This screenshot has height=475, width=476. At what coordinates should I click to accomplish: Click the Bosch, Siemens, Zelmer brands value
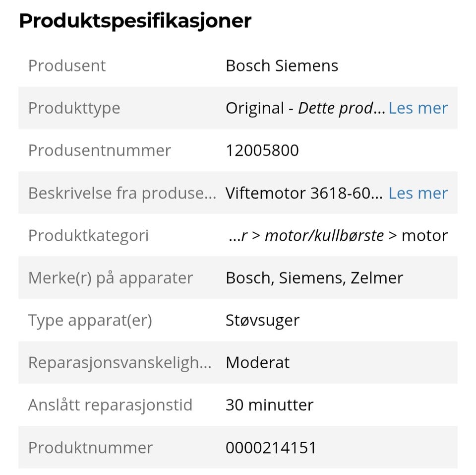[x=314, y=278]
